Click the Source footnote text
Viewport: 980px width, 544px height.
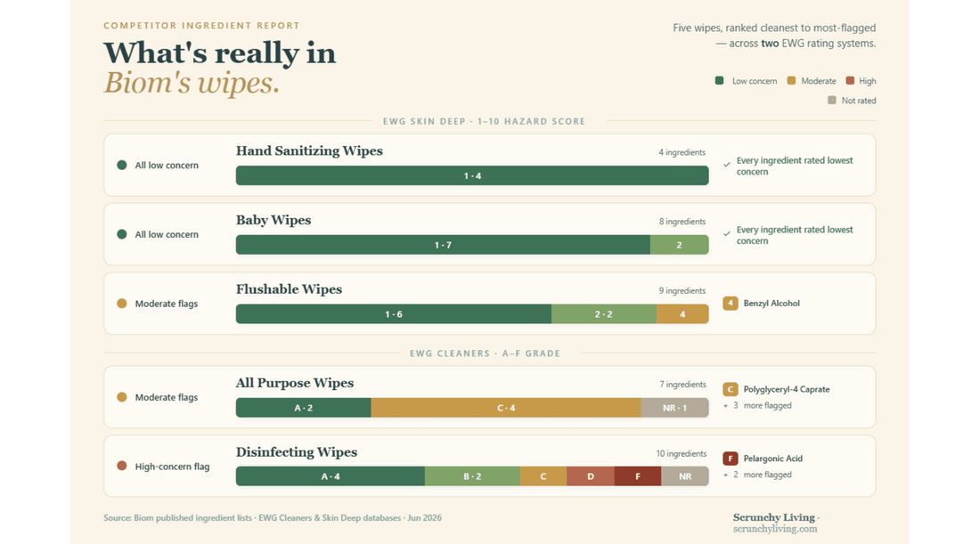click(x=273, y=518)
